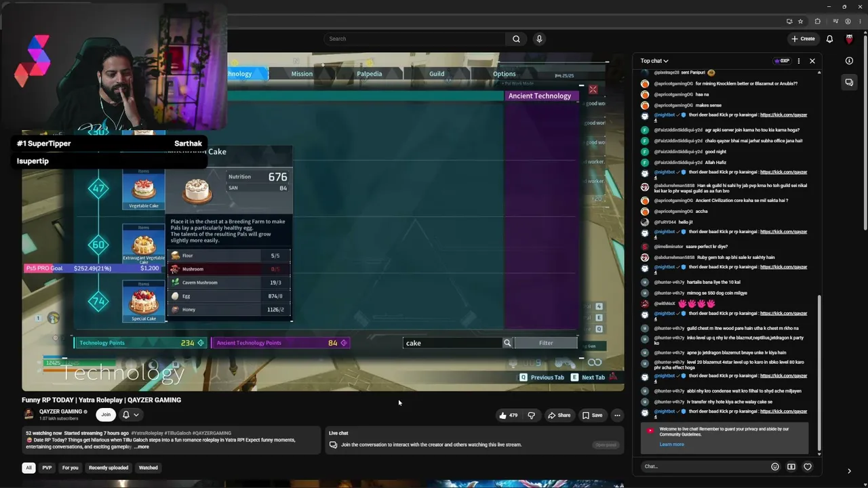
Task: Click the in-game Filter button
Action: click(x=546, y=343)
